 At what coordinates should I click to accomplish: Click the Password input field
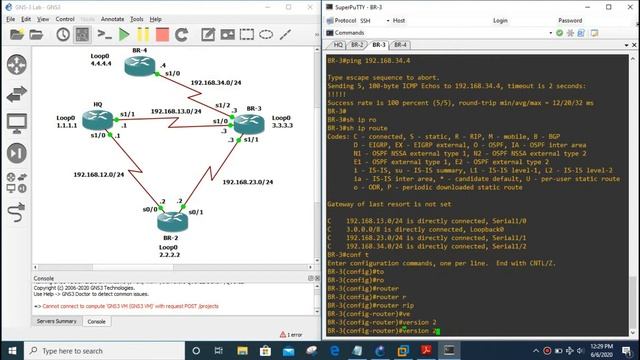[x=610, y=20]
